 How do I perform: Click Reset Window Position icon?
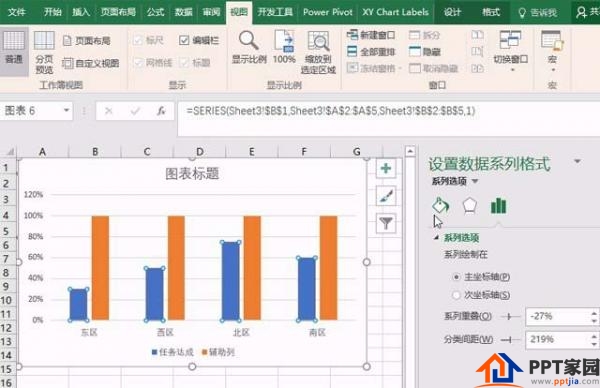tap(477, 68)
